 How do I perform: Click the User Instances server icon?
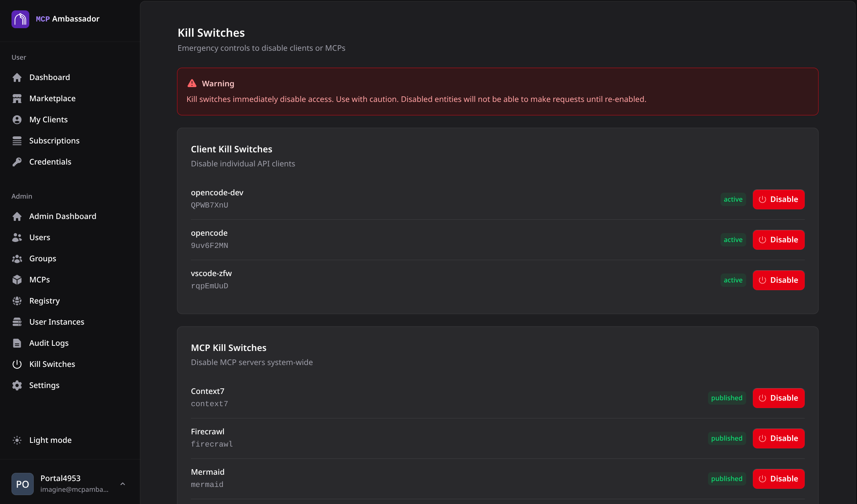coord(17,322)
